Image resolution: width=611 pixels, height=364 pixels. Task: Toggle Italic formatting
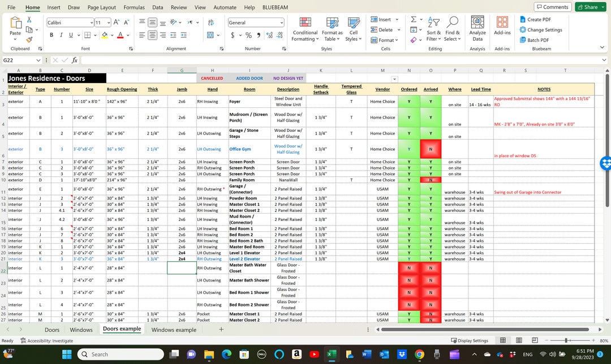(61, 35)
